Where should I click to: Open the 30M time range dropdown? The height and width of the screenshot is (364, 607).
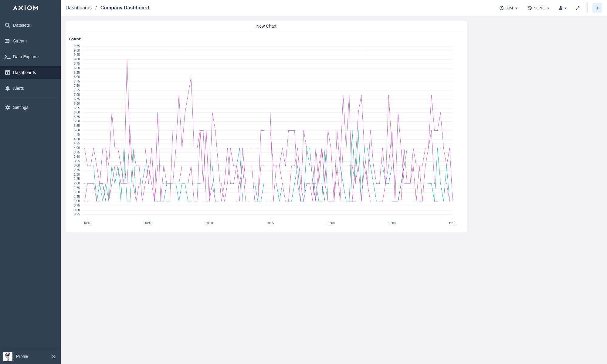click(x=508, y=8)
